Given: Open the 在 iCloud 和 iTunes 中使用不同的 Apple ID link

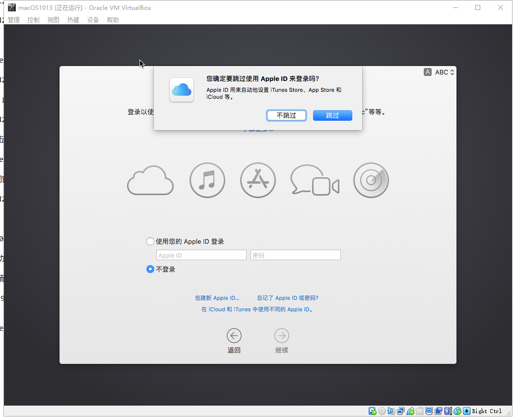Looking at the screenshot, I should click(x=257, y=309).
